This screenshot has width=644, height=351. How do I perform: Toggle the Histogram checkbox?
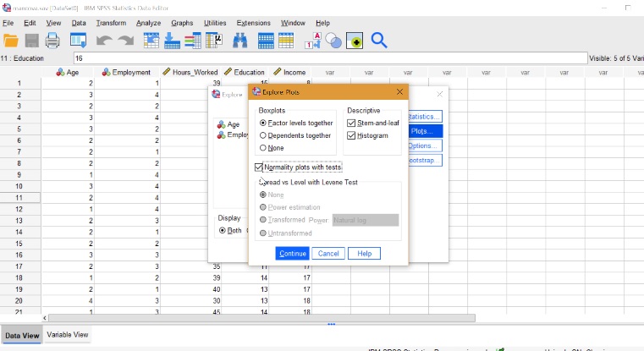(351, 135)
